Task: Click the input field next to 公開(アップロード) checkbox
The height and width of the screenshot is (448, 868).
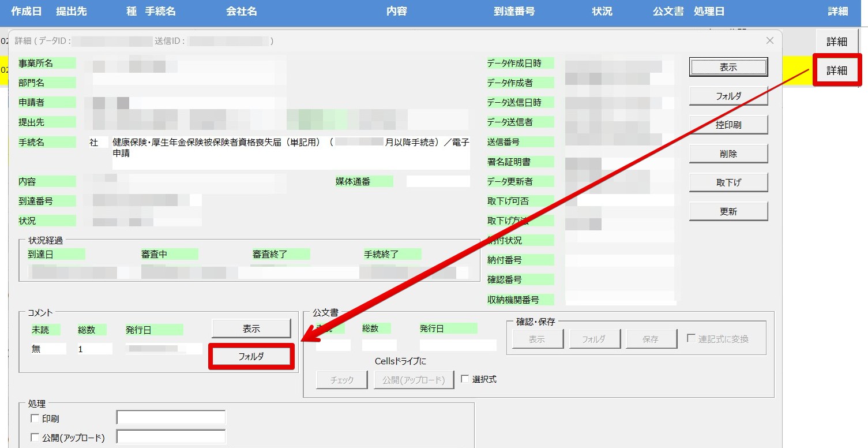Action: click(x=171, y=436)
